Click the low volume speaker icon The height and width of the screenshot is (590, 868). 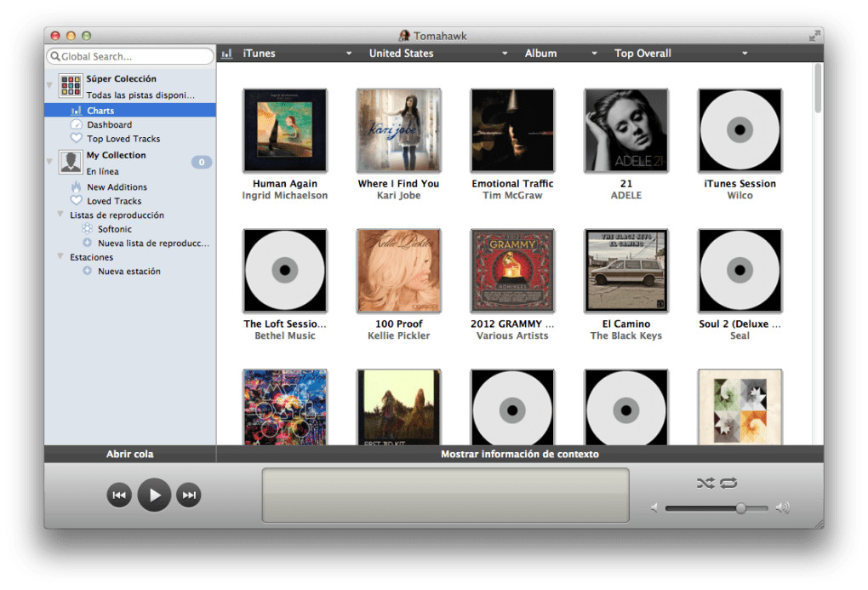tap(654, 507)
